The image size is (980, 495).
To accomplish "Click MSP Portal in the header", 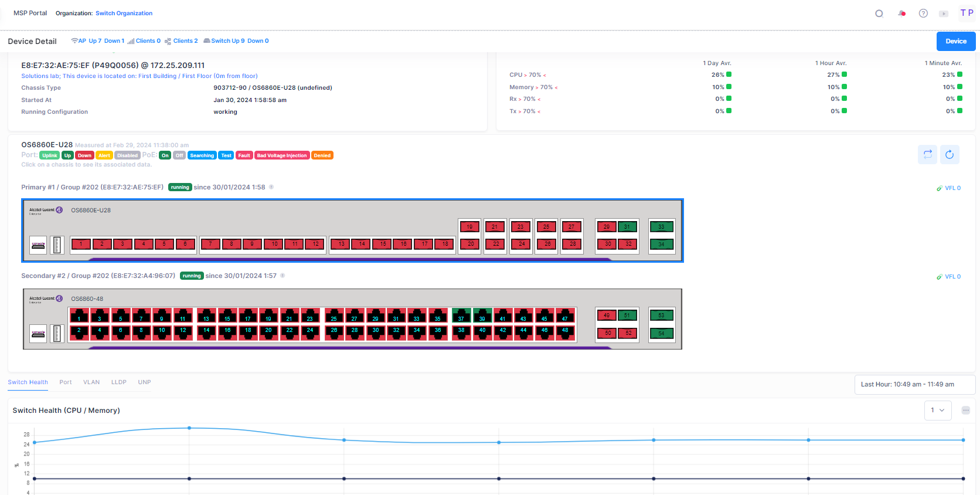I will pyautogui.click(x=30, y=13).
